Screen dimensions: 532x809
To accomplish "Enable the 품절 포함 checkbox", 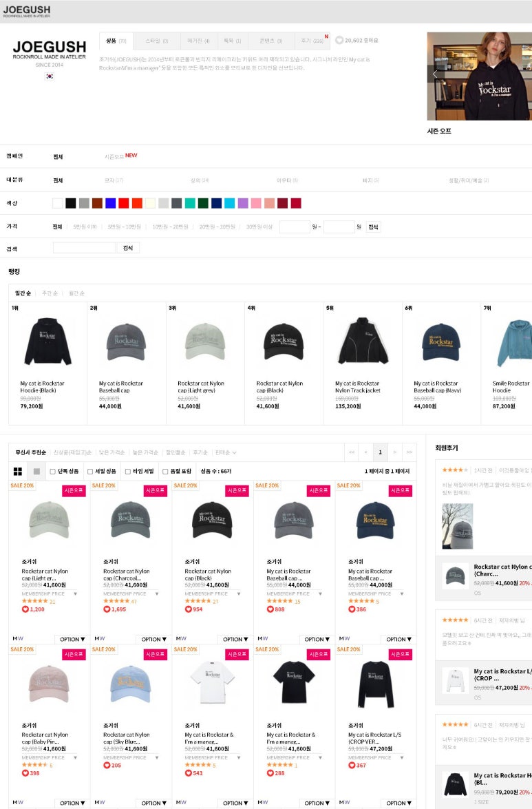I will coord(165,471).
